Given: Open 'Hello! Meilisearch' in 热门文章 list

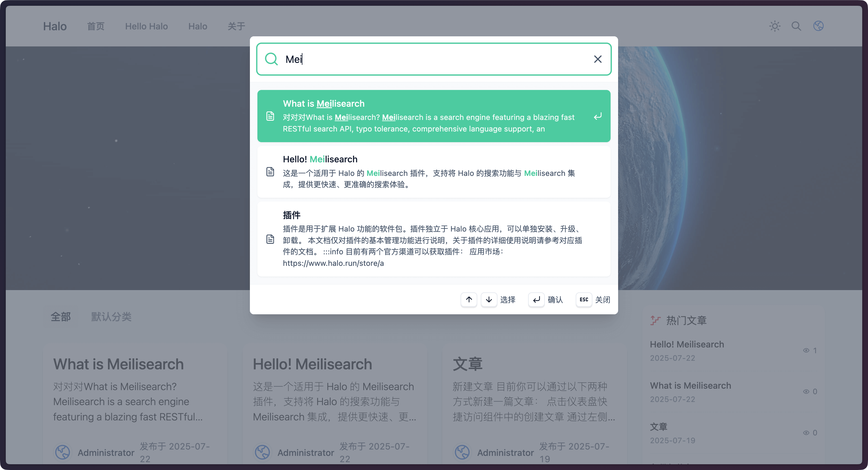Looking at the screenshot, I should click(x=687, y=344).
